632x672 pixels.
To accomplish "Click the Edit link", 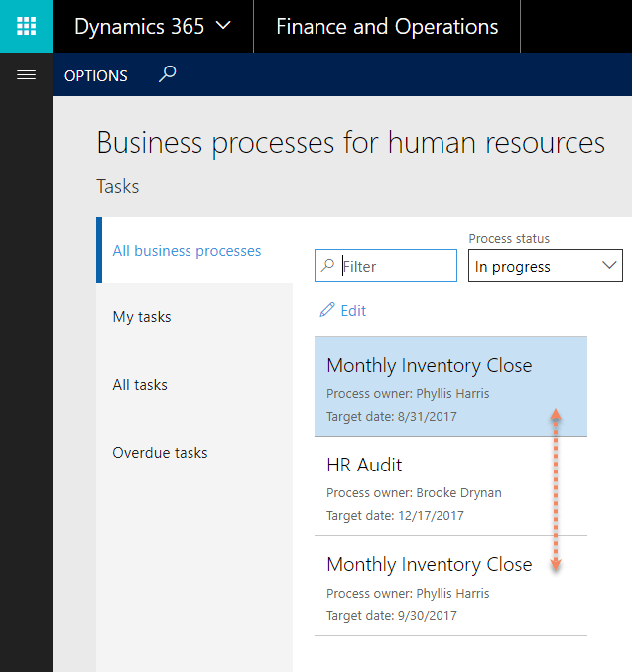I will pos(353,311).
